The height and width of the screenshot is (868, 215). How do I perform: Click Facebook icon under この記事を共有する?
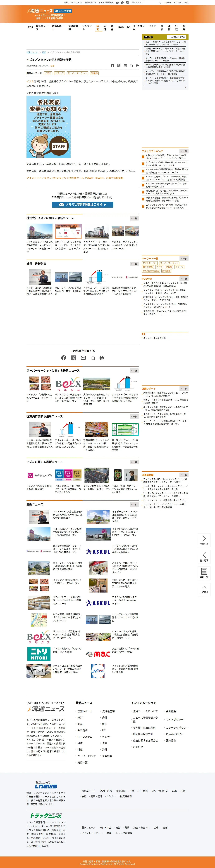[63, 358]
